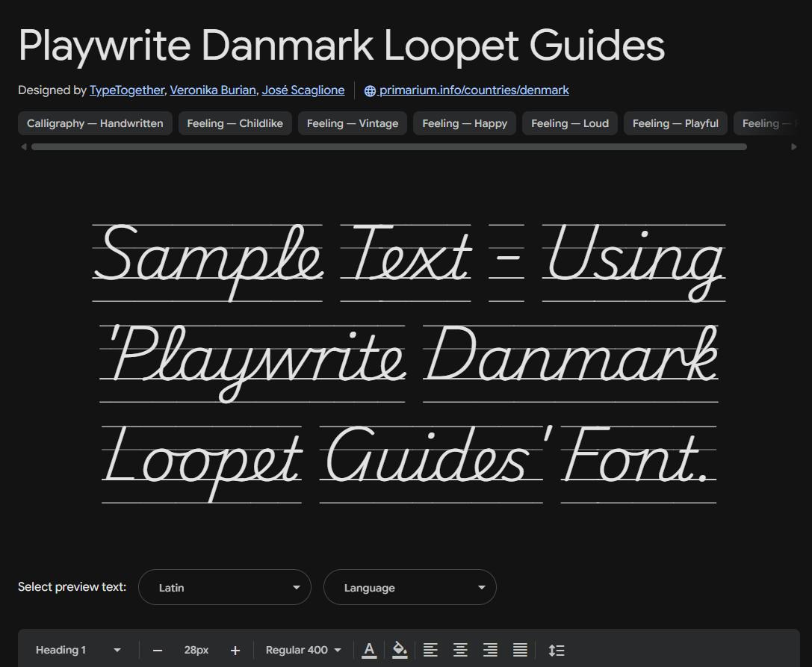Select the Feeling — Childlike tag
This screenshot has height=667, width=812.
click(235, 123)
